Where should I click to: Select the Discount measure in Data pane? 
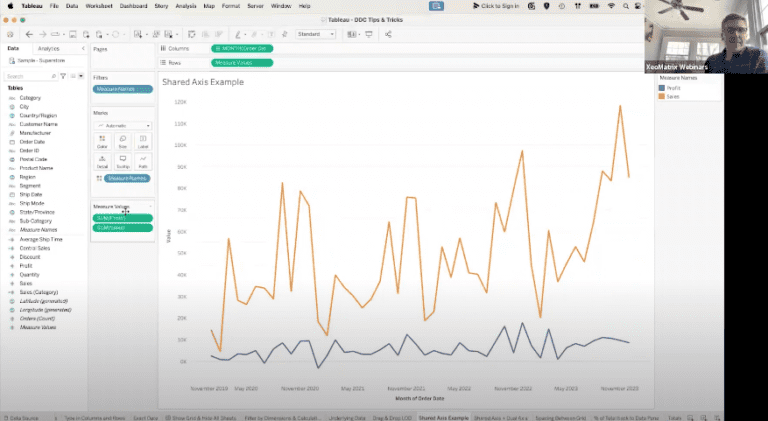point(30,257)
